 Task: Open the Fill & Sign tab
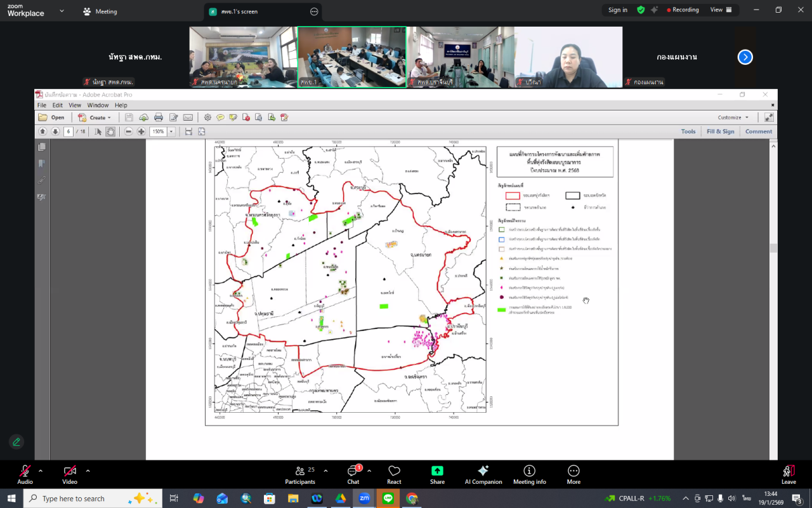(x=720, y=131)
